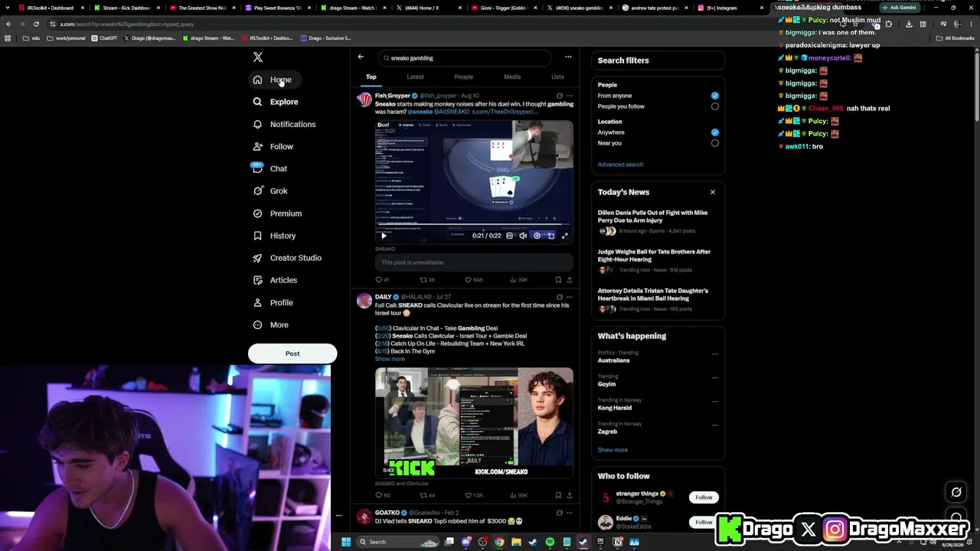980x551 pixels.
Task: Share the Fish_Groyper post
Action: [569, 280]
